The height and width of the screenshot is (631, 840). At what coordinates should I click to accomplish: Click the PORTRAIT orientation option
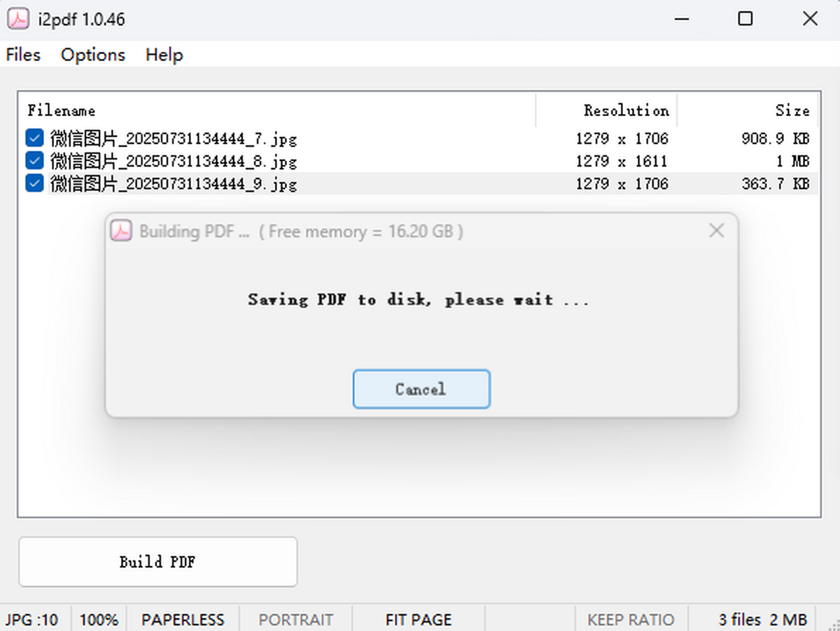pyautogui.click(x=295, y=620)
